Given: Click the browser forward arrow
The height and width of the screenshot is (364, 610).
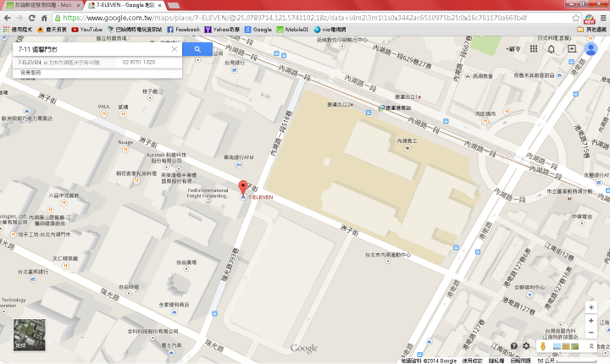Looking at the screenshot, I should click(19, 18).
